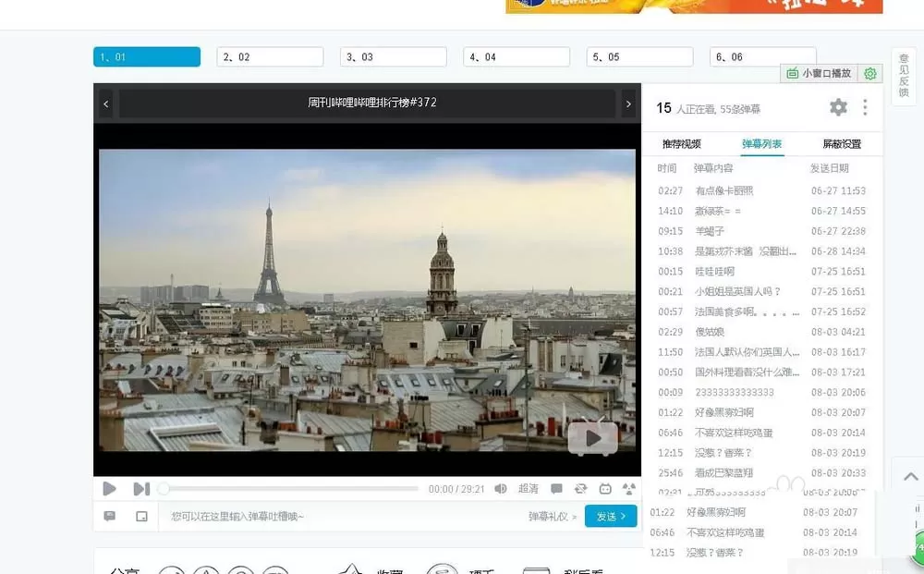
Task: Click the fullscreen icon in control bar
Action: click(x=628, y=489)
